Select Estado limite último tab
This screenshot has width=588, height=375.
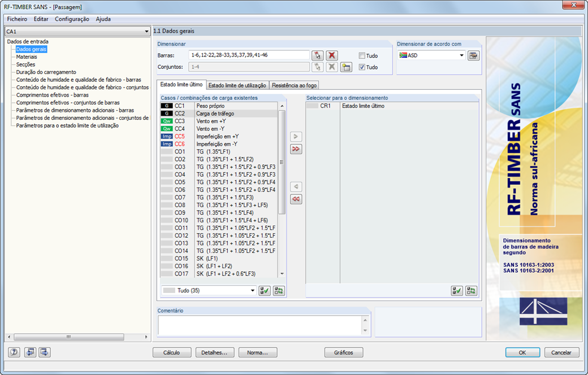181,85
